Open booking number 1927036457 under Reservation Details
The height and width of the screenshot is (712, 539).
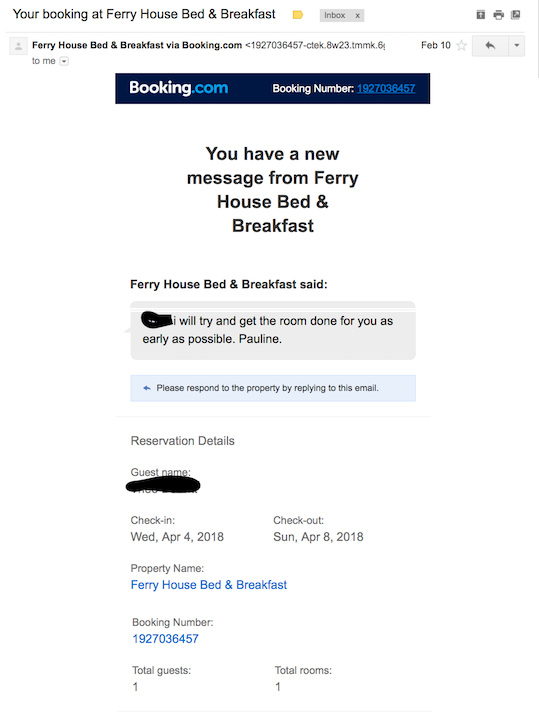tap(165, 639)
